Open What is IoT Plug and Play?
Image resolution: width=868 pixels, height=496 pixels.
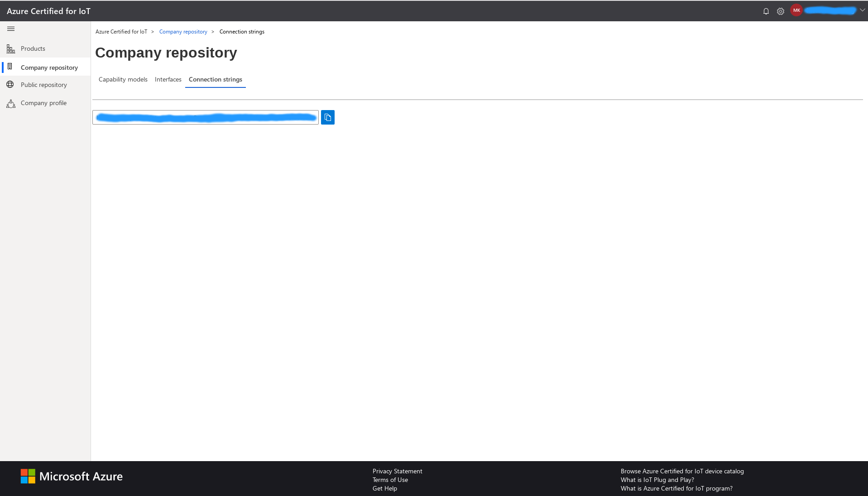point(657,480)
